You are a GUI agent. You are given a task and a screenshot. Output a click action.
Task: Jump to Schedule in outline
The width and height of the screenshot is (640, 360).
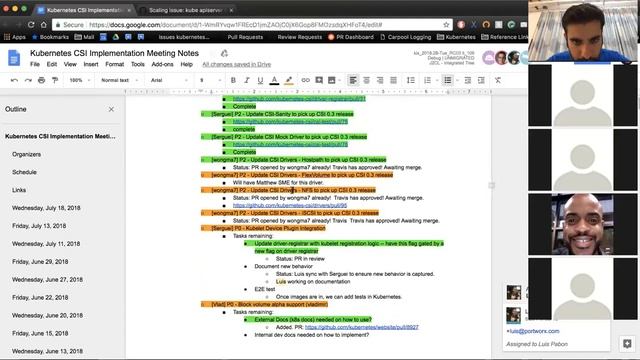pos(24,172)
